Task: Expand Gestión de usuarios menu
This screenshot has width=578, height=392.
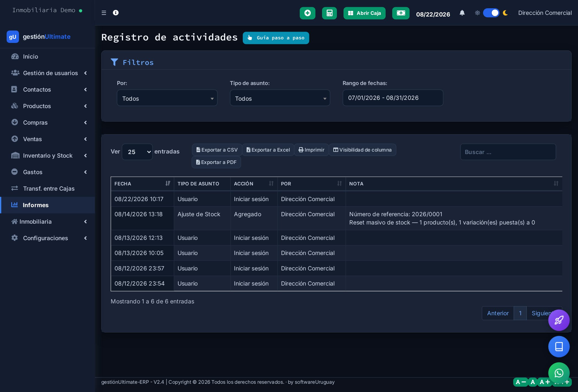Action: coord(48,73)
